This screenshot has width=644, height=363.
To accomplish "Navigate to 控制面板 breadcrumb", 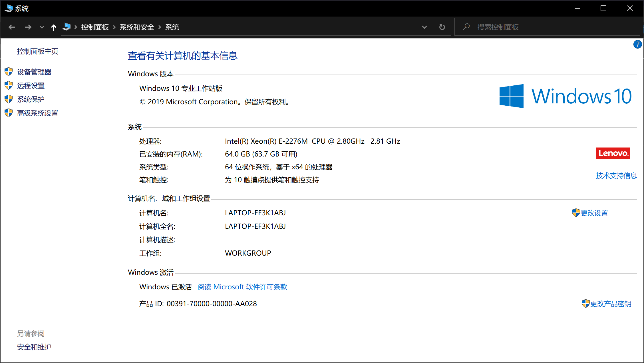I will coord(95,27).
